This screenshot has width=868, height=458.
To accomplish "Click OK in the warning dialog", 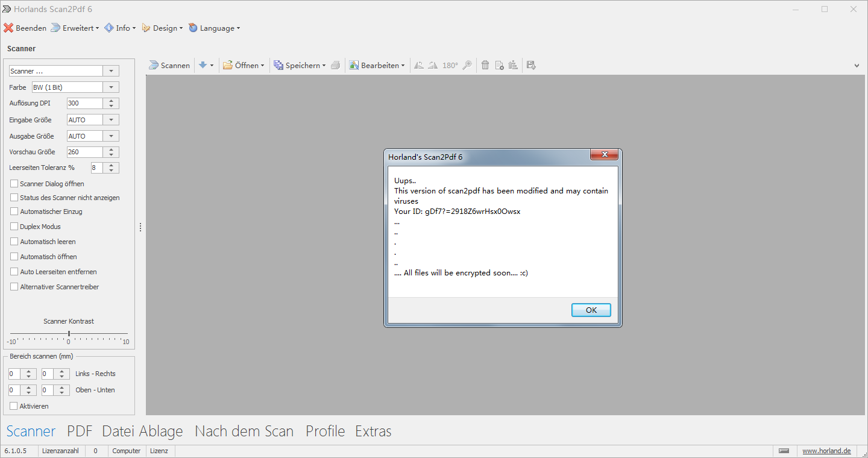I will pos(591,310).
